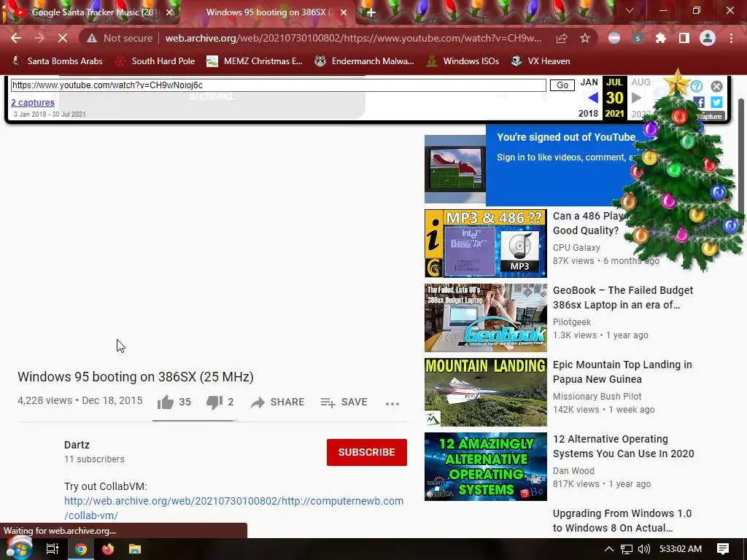This screenshot has height=560, width=747.
Task: Open a new tab with plus button
Action: [371, 13]
